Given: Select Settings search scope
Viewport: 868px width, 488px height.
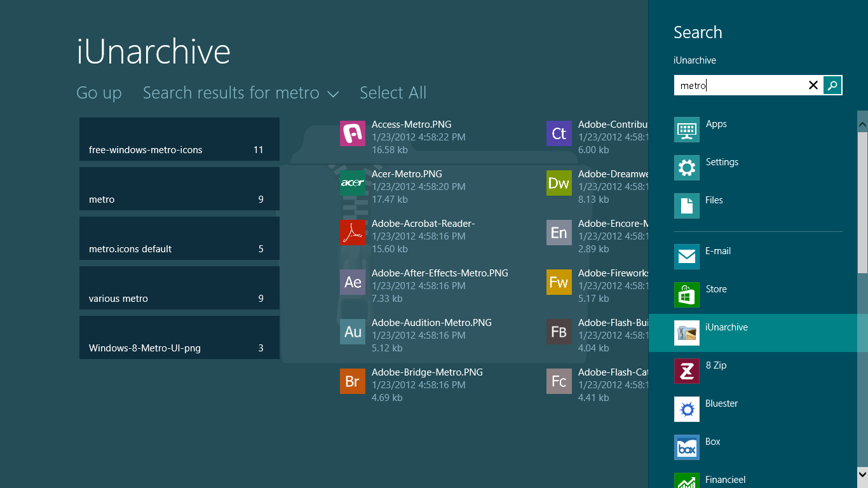Looking at the screenshot, I should 721,168.
